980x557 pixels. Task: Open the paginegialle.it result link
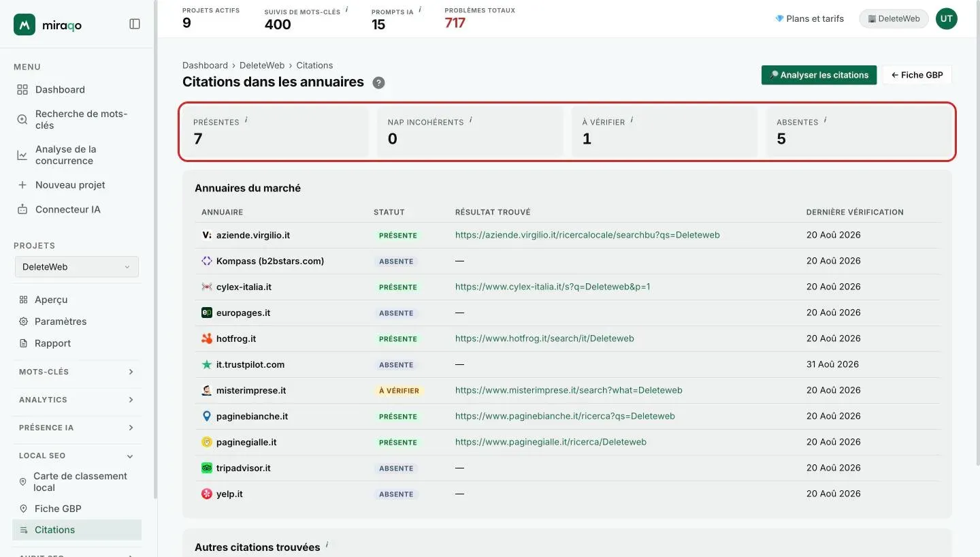(x=551, y=442)
